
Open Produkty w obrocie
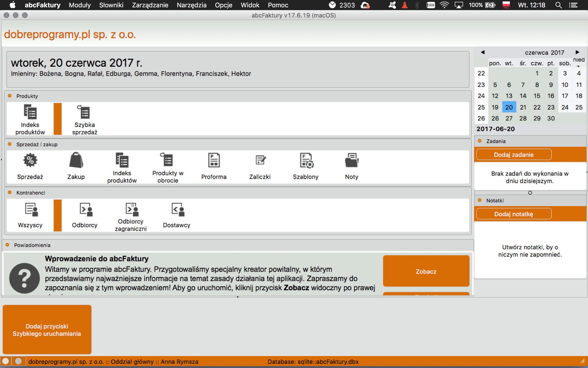(168, 168)
